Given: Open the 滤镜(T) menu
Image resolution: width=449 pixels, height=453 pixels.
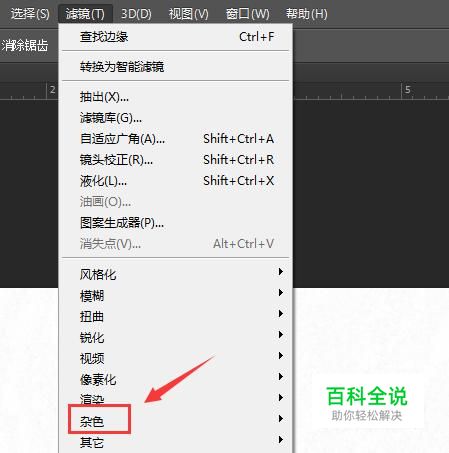Looking at the screenshot, I should coord(85,14).
